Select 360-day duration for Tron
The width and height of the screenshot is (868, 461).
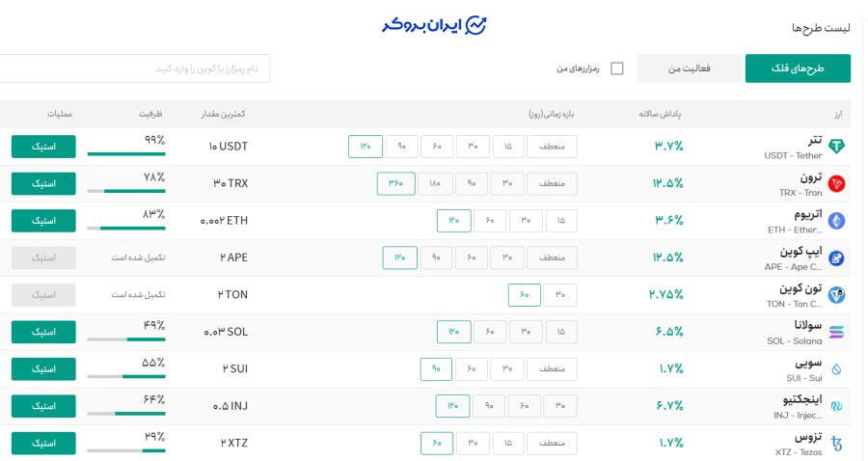click(x=395, y=183)
